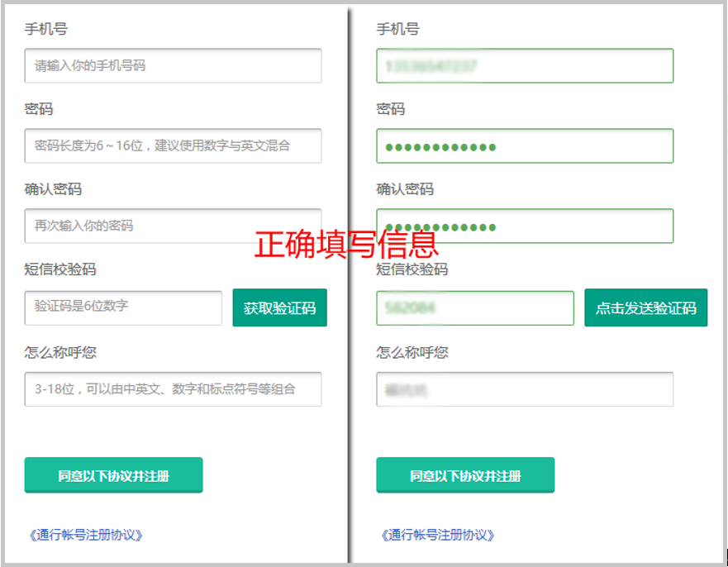
Task: Click the filled SMS code field on right form
Action: point(475,307)
